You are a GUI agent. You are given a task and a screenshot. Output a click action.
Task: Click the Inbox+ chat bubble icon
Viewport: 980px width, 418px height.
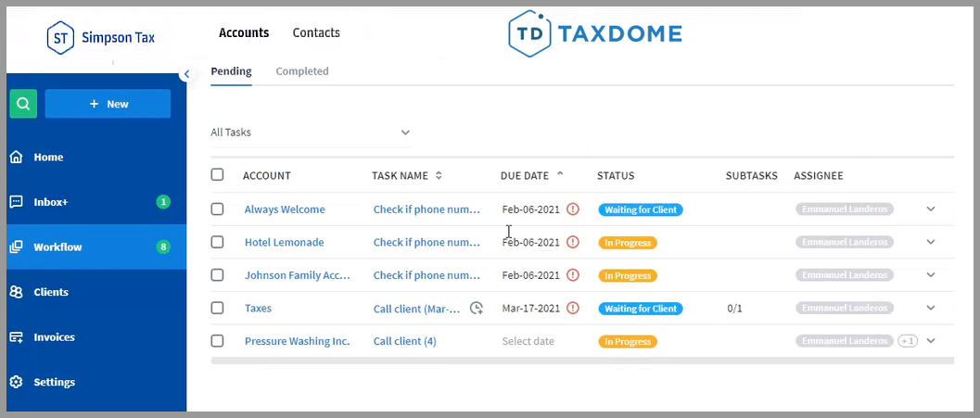[17, 202]
